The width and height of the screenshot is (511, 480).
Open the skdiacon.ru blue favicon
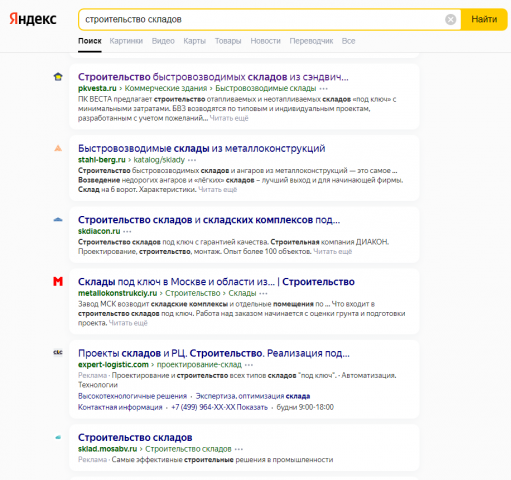(58, 220)
